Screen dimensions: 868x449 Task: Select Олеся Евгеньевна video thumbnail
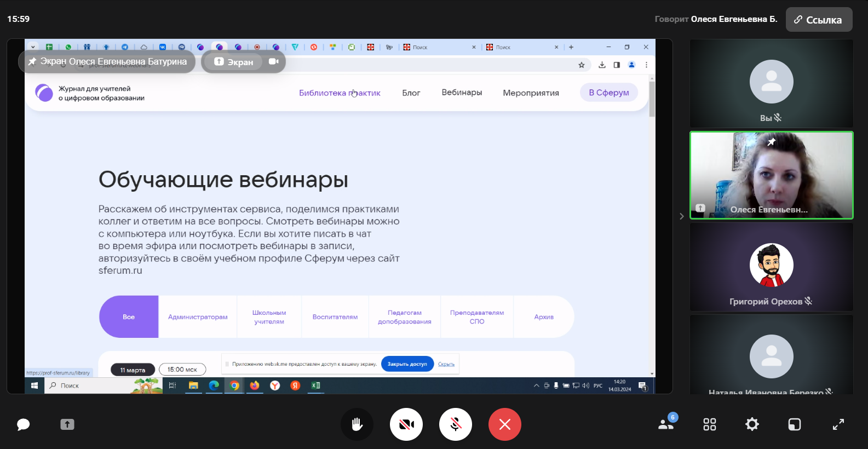tap(771, 175)
